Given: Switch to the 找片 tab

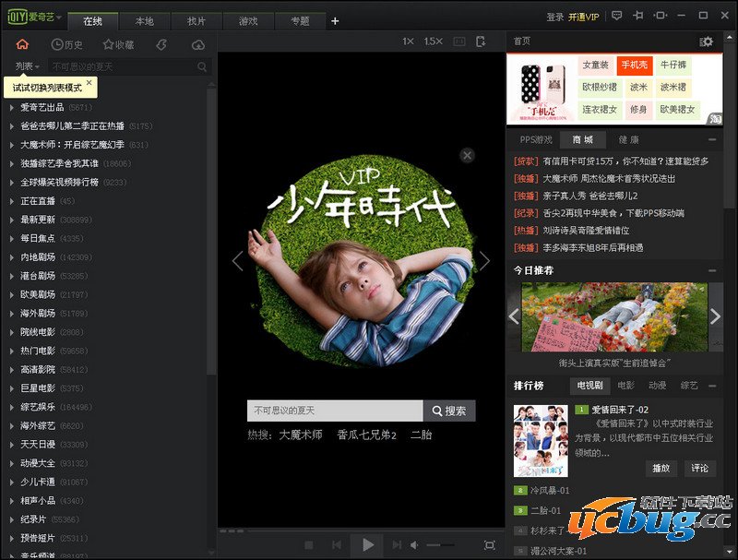Looking at the screenshot, I should tap(196, 21).
